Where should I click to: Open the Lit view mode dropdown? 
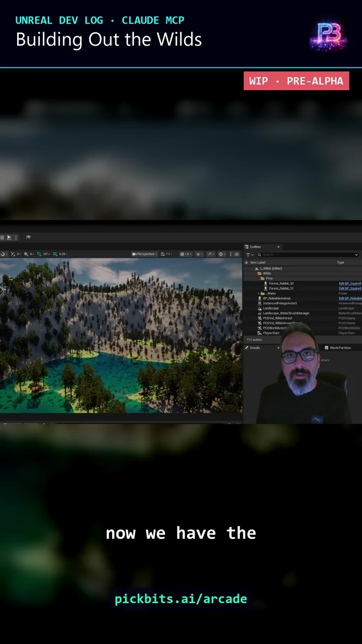click(x=186, y=254)
